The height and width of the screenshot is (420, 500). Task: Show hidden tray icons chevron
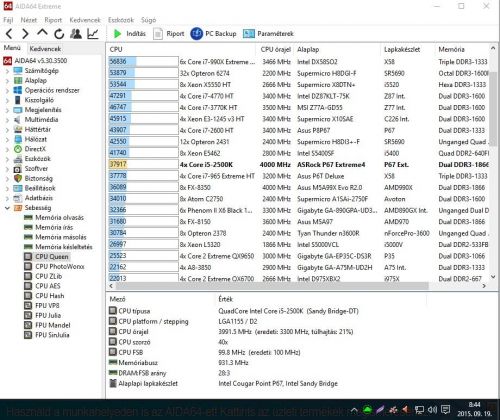click(x=354, y=410)
